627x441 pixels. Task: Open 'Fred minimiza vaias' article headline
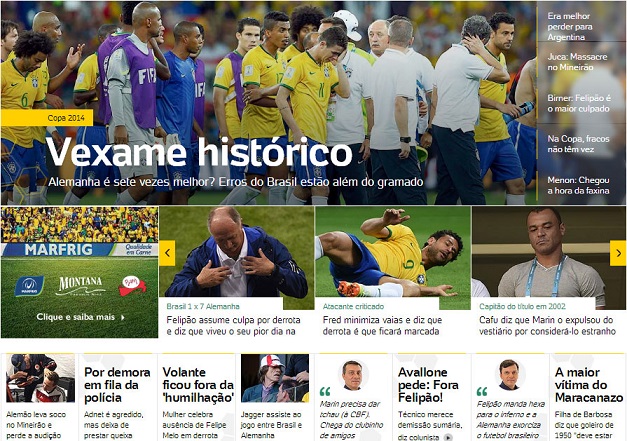coord(382,325)
